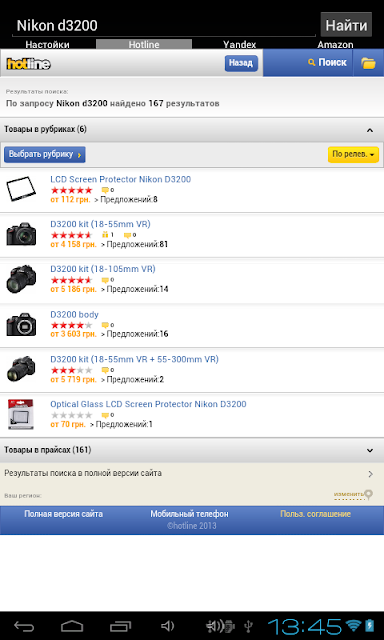Open D3200 kit 55-300mm camera thumbnail
384x640 pixels.
21,369
